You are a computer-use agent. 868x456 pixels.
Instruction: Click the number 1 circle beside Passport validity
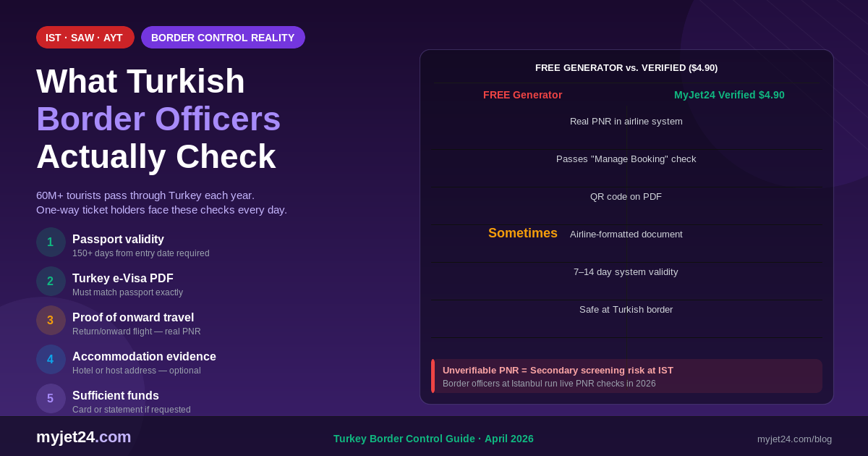tap(51, 242)
